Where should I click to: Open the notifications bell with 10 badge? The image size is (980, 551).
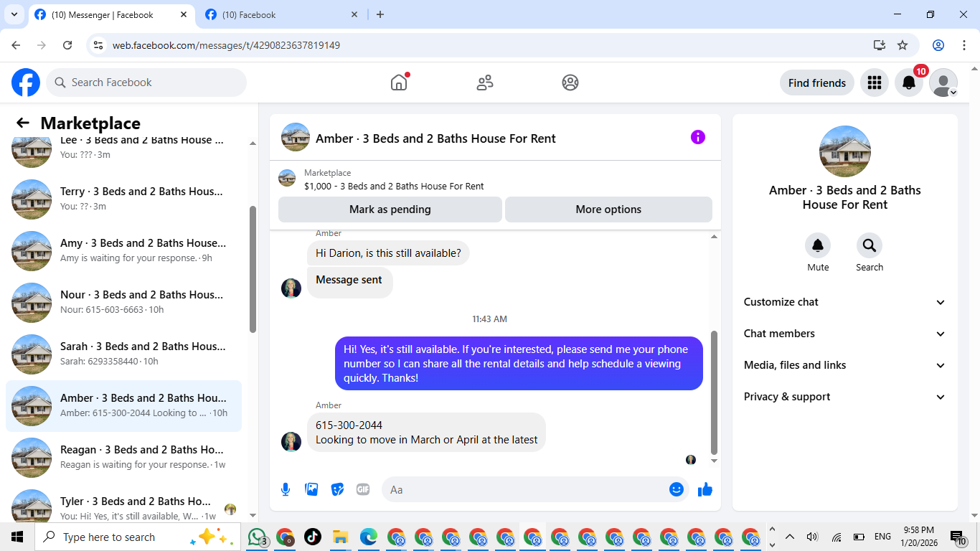909,83
